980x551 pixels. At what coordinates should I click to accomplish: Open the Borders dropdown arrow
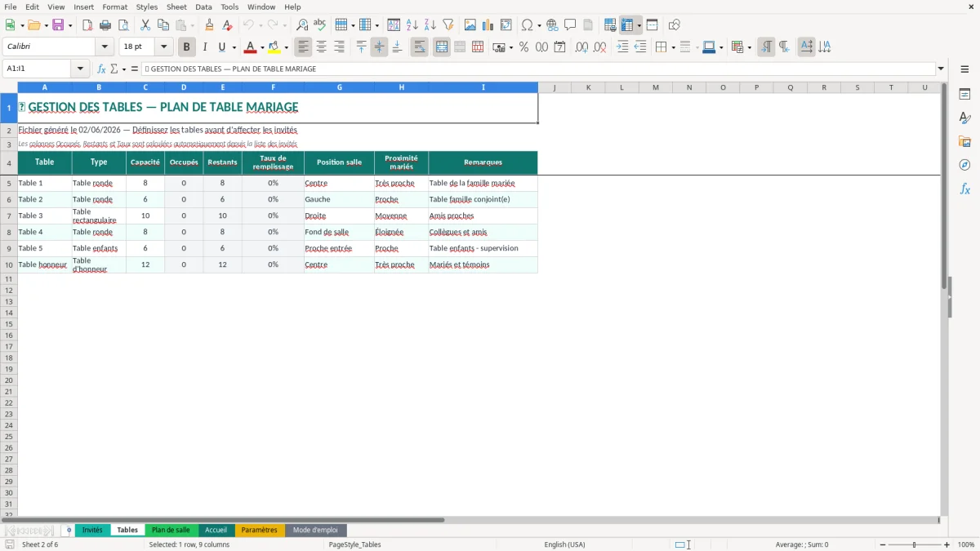(x=672, y=47)
